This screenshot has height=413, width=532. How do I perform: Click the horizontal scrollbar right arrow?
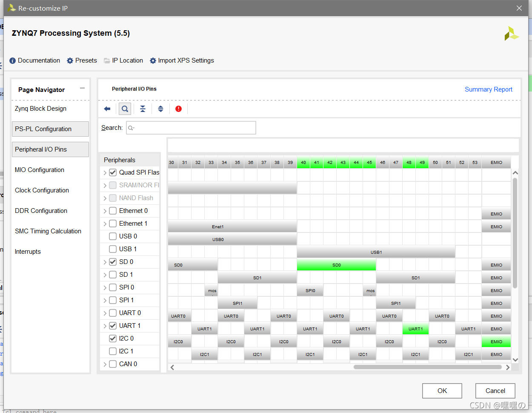pos(508,367)
